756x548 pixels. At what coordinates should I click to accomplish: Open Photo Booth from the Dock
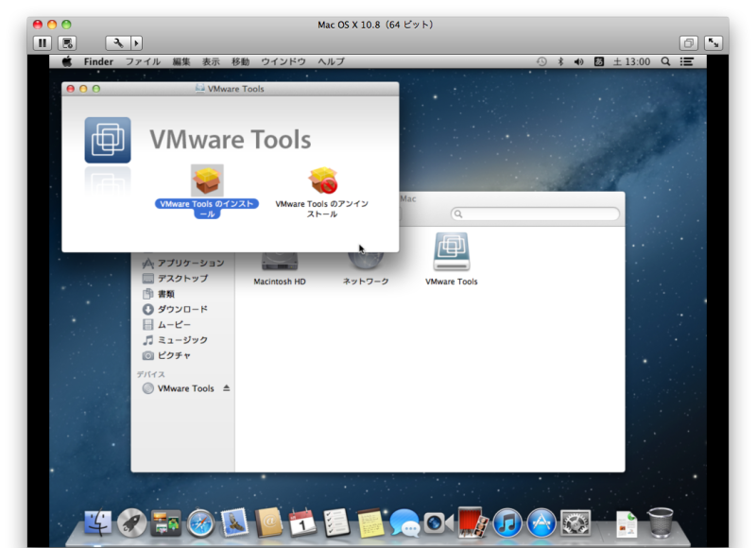coord(473,522)
